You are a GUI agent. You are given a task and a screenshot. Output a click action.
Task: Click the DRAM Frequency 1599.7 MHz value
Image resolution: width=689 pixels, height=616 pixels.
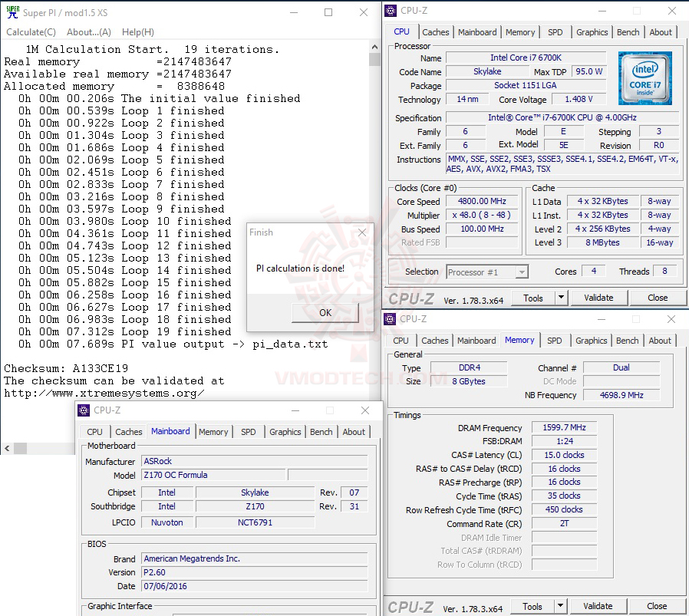[x=564, y=427]
